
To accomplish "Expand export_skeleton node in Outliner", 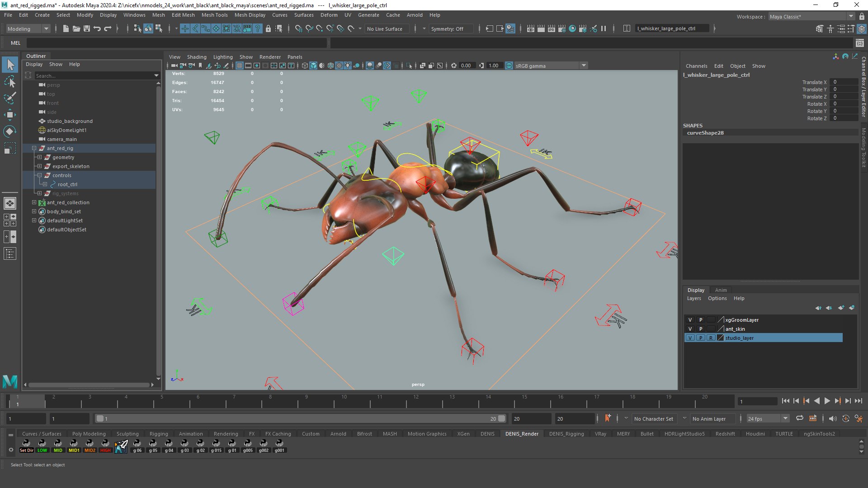I will coord(39,166).
